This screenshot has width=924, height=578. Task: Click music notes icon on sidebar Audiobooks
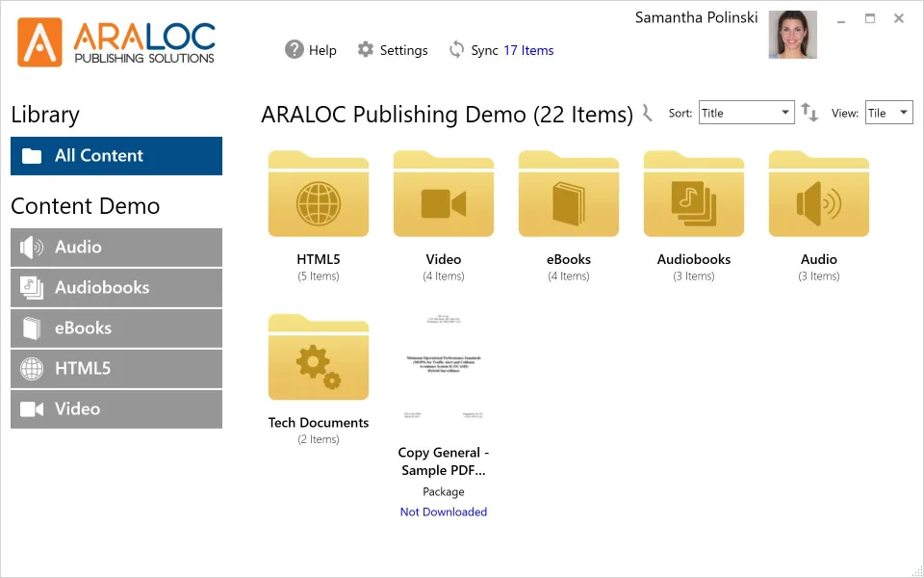point(31,288)
